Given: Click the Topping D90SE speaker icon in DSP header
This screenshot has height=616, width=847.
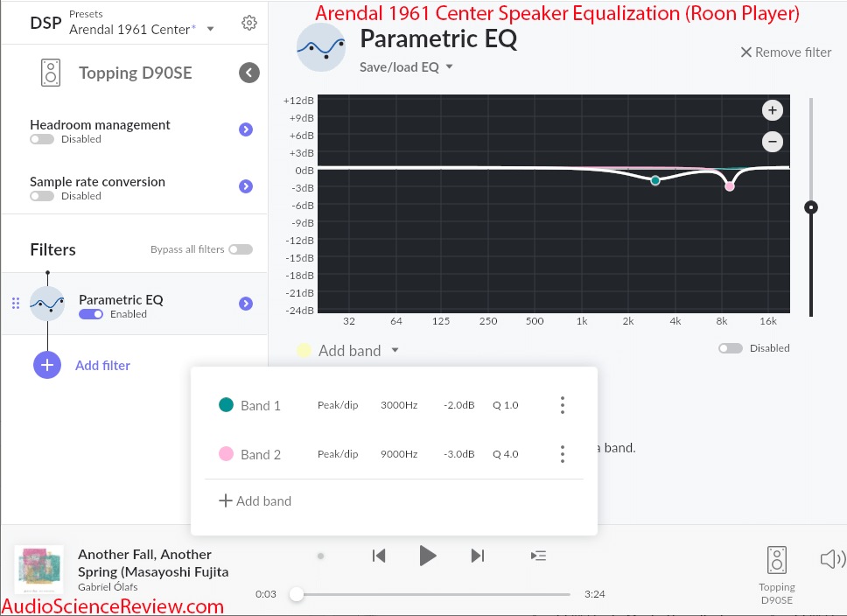Looking at the screenshot, I should coord(51,73).
